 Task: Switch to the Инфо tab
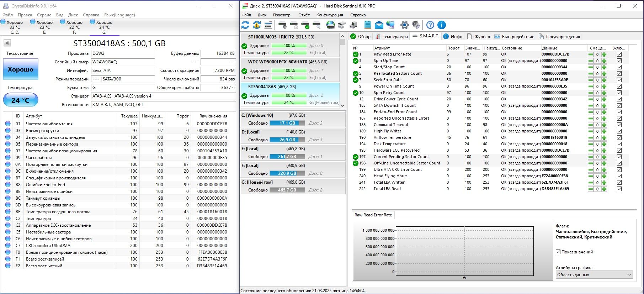coord(453,37)
